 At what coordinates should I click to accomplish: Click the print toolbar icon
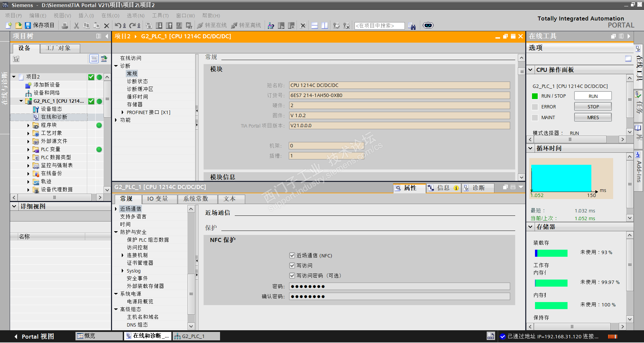(x=65, y=26)
